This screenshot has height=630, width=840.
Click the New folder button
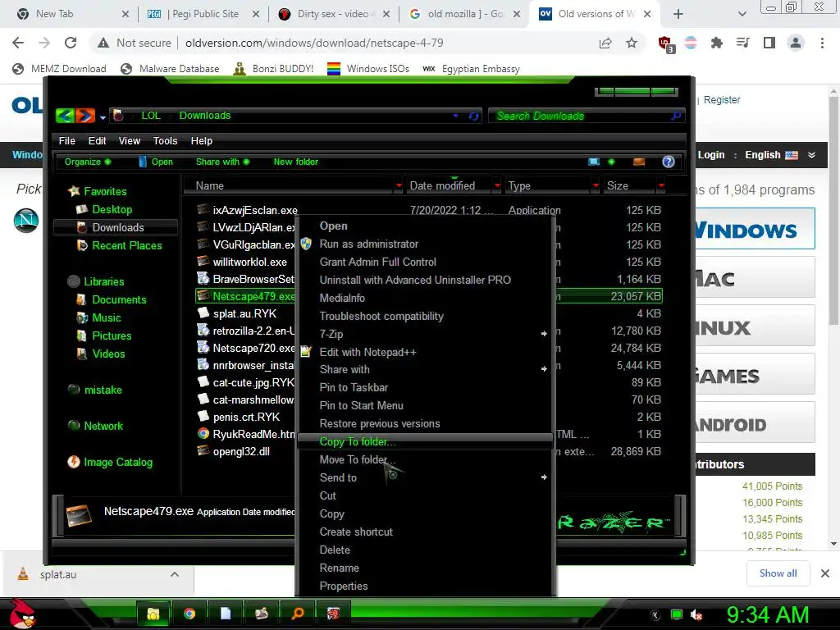point(295,162)
